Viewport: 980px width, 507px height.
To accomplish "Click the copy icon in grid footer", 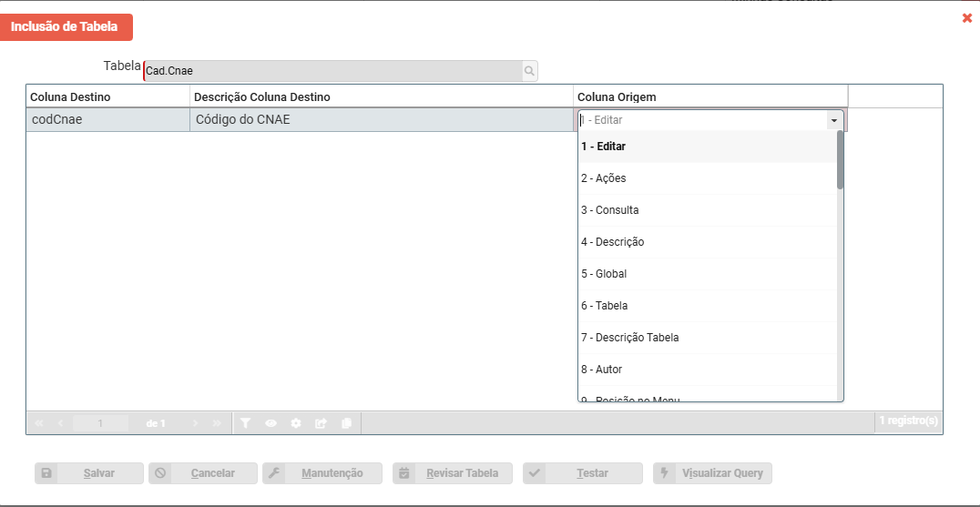I will click(x=346, y=423).
